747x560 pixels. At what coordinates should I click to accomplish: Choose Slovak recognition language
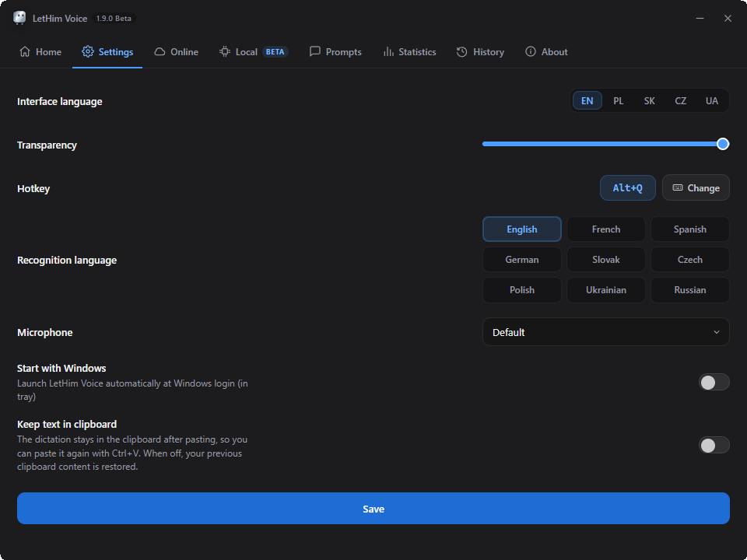tap(606, 260)
